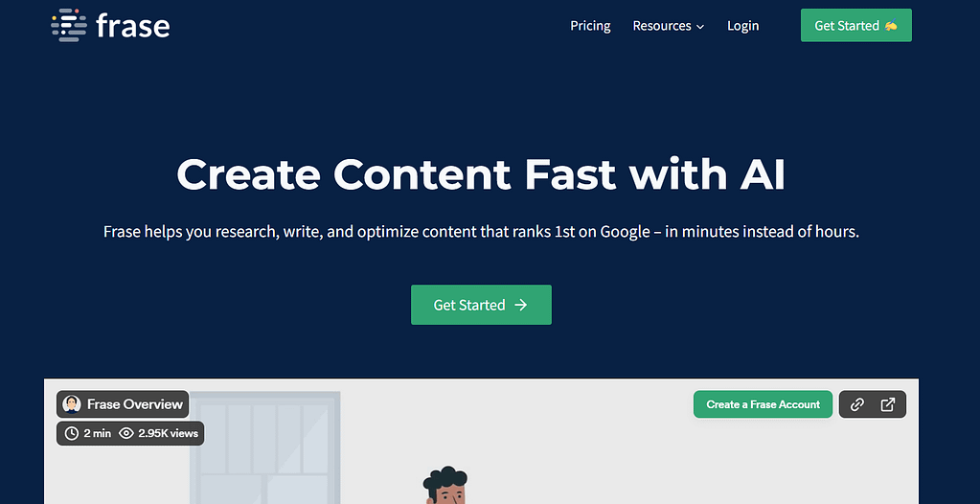Click the center Get Started arrow button
The height and width of the screenshot is (504, 980).
(x=481, y=305)
